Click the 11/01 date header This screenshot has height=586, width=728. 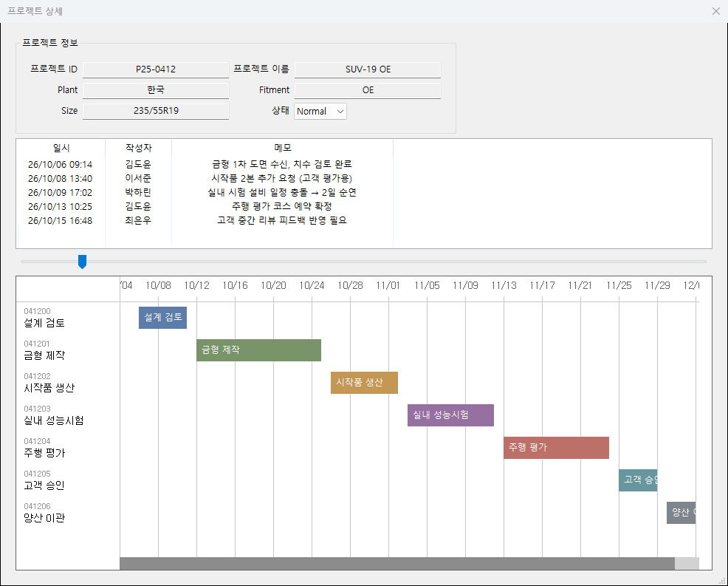coord(388,285)
